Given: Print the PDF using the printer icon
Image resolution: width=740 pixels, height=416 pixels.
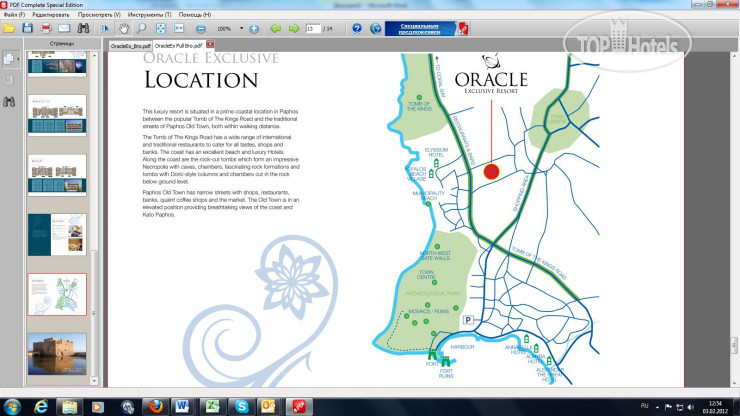Looking at the screenshot, I should 46,28.
